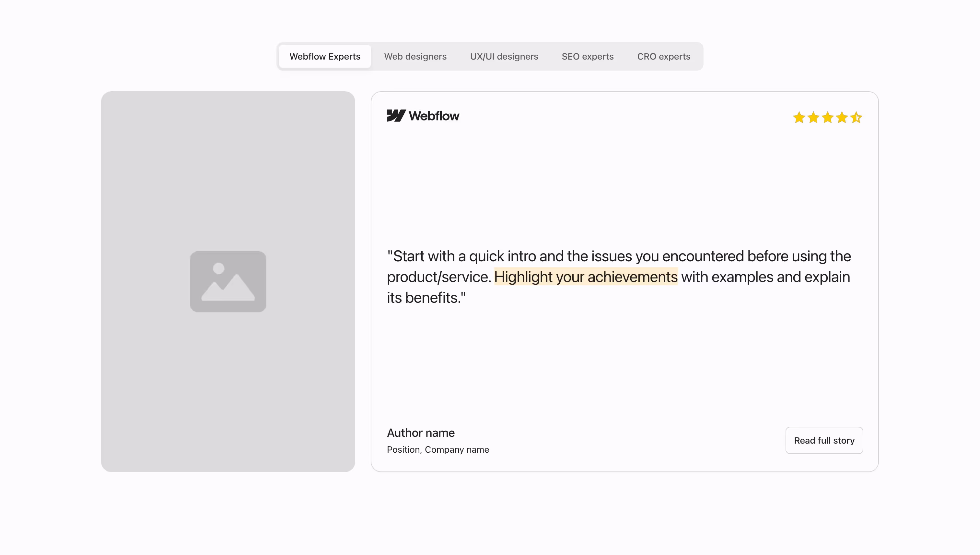Click the third rating star
The image size is (980, 555).
click(827, 118)
